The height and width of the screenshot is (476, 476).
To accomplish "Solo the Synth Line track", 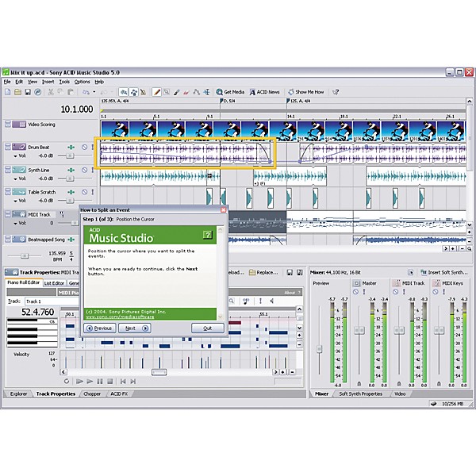I will coord(92,170).
